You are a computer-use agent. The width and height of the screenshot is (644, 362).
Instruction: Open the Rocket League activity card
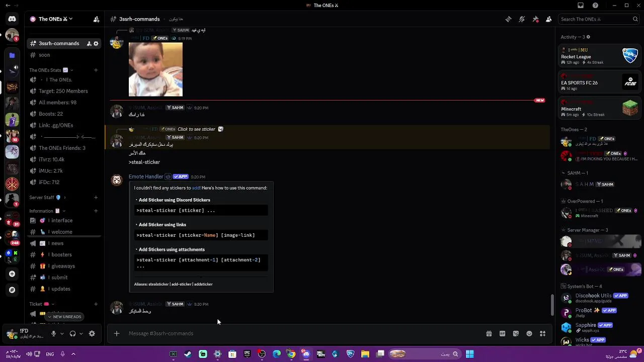tap(600, 56)
